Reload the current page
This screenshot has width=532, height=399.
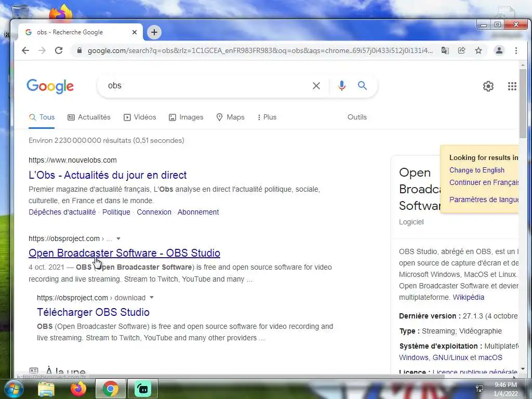point(59,50)
